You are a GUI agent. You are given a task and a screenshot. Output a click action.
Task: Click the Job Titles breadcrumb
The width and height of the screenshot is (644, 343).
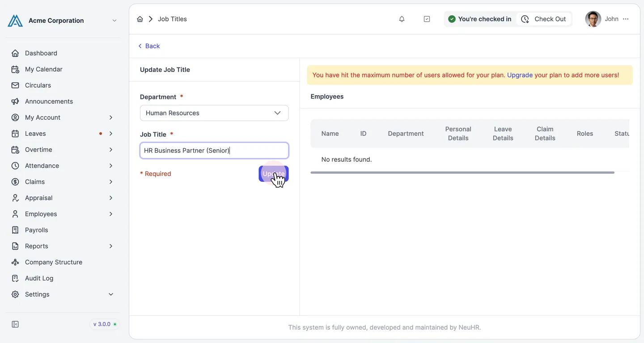point(172,19)
